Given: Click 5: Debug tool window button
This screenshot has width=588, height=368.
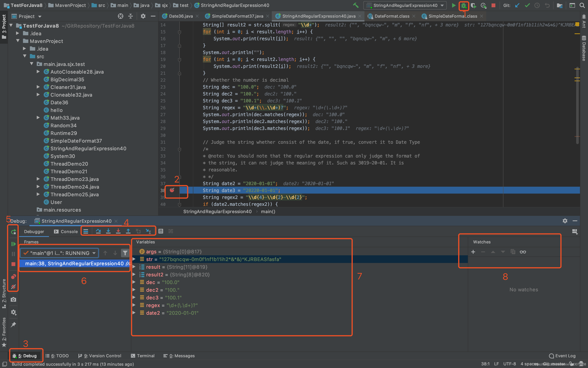Looking at the screenshot, I should coord(24,356).
